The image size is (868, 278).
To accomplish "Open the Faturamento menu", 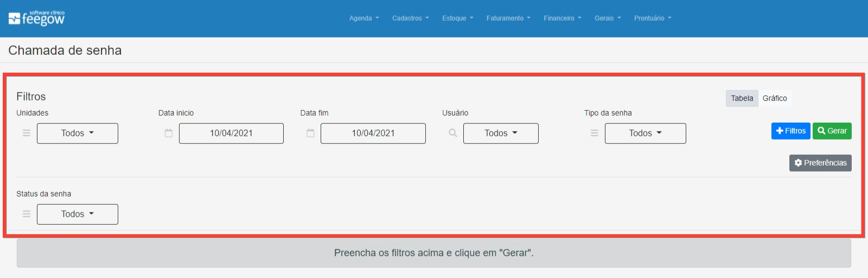I will [508, 18].
